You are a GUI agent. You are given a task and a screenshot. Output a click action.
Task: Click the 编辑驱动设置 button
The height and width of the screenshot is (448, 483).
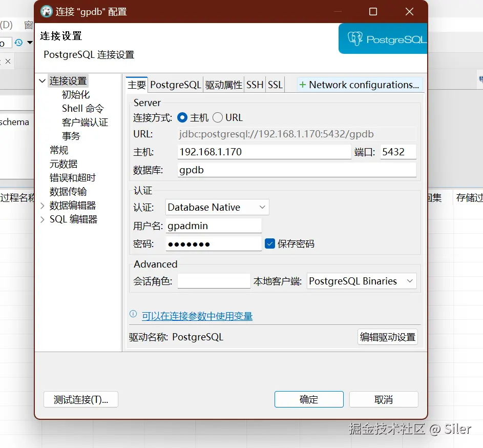[x=387, y=337]
